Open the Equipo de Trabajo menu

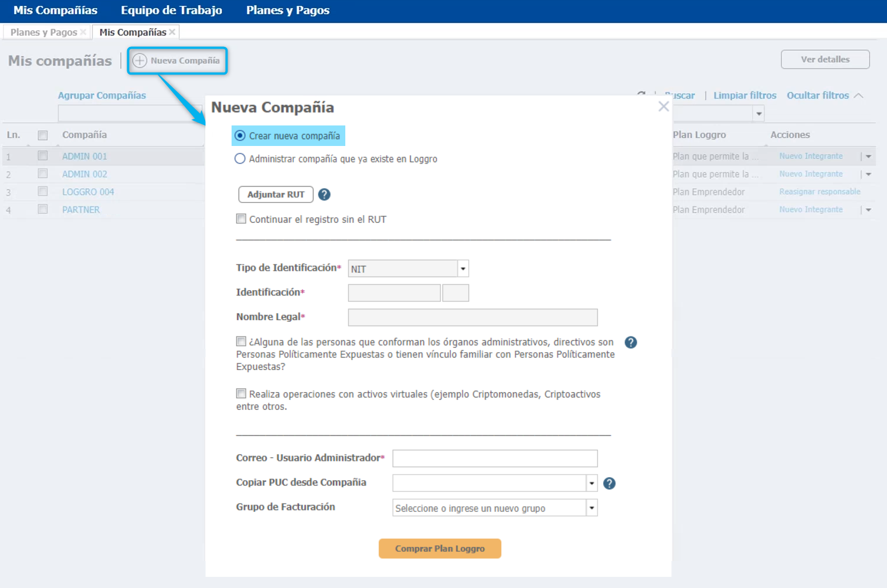click(x=171, y=11)
